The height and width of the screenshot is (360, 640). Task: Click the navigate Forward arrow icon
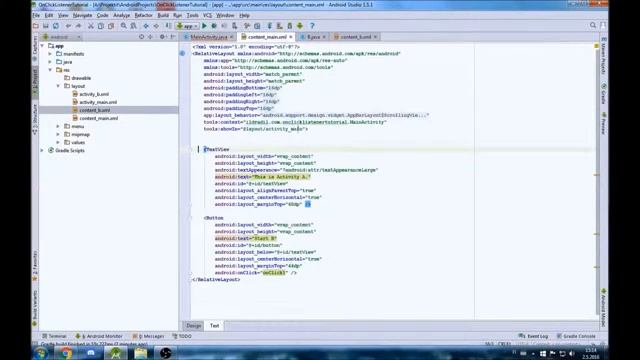(156, 26)
